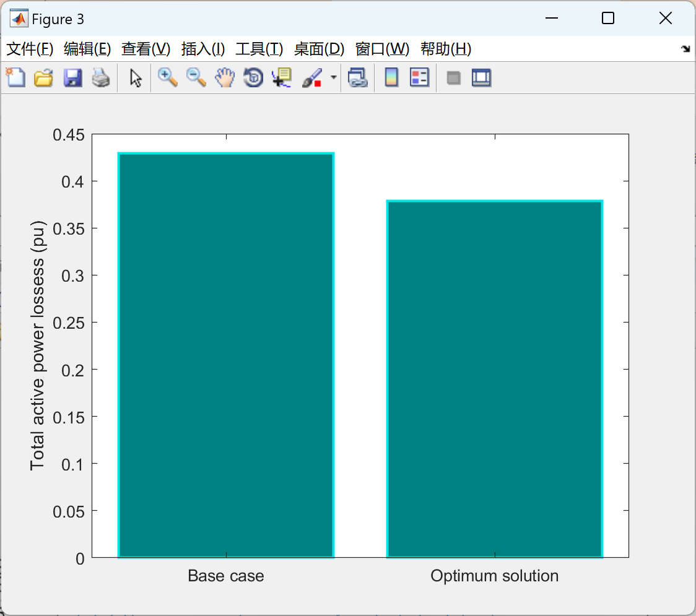Click the 0.35 y-axis tick label

pyautogui.click(x=69, y=228)
